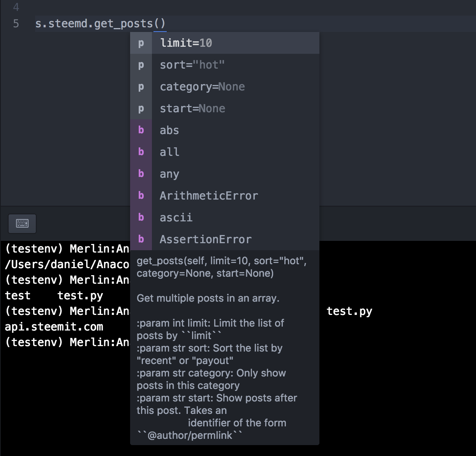Select the limit=10 parameter suggestion
The width and height of the screenshot is (476, 456).
click(x=225, y=43)
